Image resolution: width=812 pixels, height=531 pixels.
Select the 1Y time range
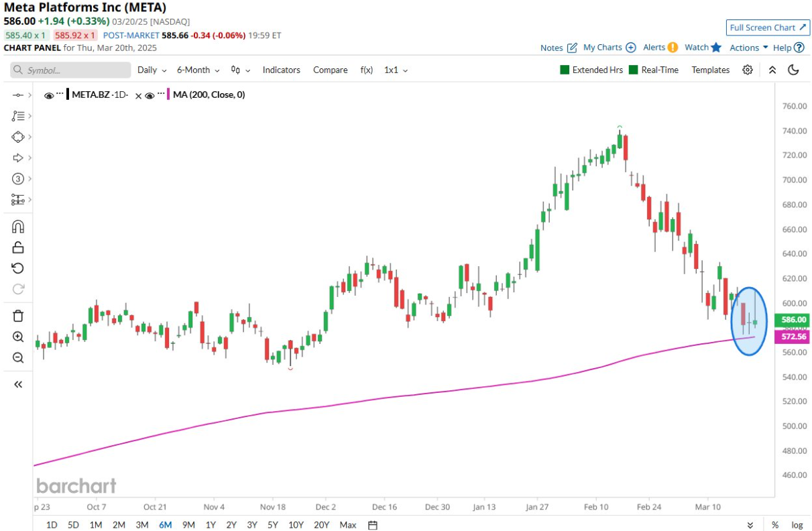click(x=211, y=525)
